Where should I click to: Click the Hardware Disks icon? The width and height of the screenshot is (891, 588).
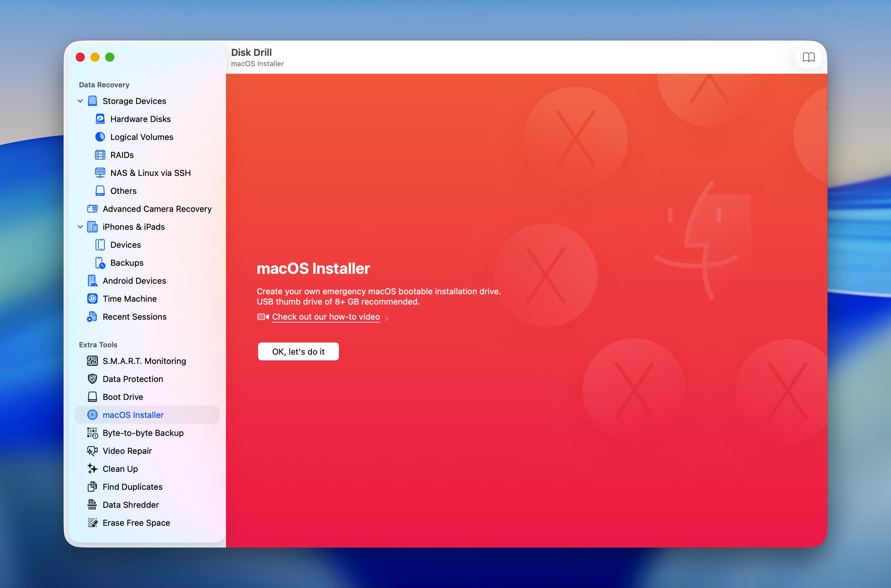(100, 119)
